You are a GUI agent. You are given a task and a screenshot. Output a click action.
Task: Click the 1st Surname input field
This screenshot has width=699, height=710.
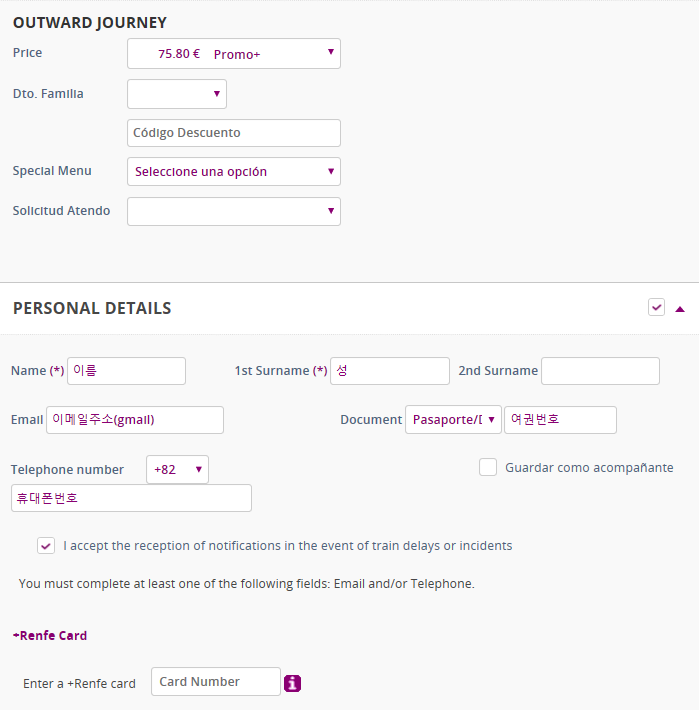tap(390, 371)
